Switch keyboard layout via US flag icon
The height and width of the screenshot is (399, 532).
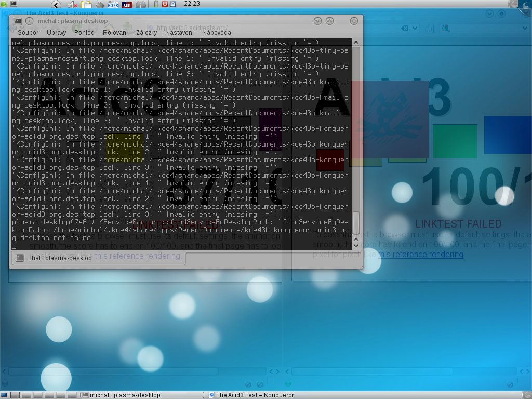point(127,5)
